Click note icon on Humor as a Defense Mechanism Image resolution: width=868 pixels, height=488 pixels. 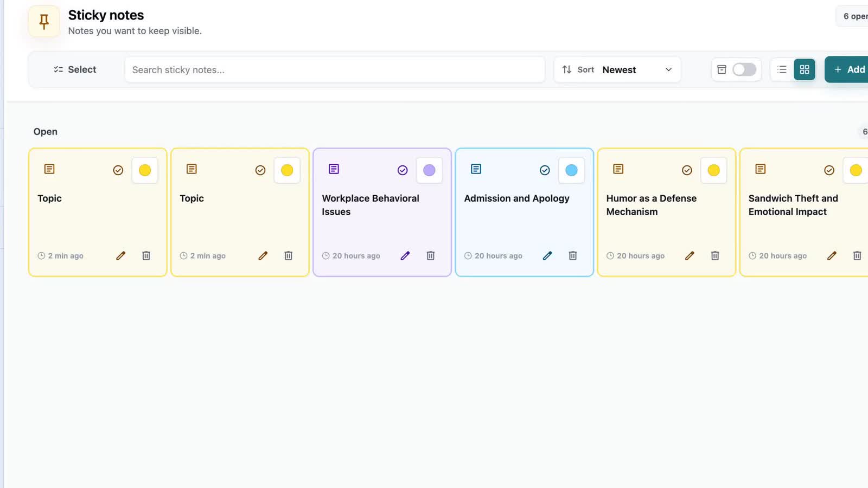pos(618,169)
